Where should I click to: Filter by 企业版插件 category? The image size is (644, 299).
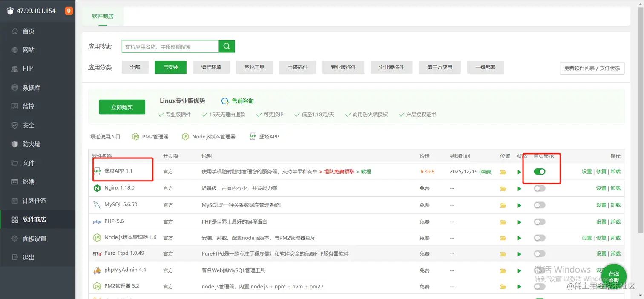coord(391,67)
